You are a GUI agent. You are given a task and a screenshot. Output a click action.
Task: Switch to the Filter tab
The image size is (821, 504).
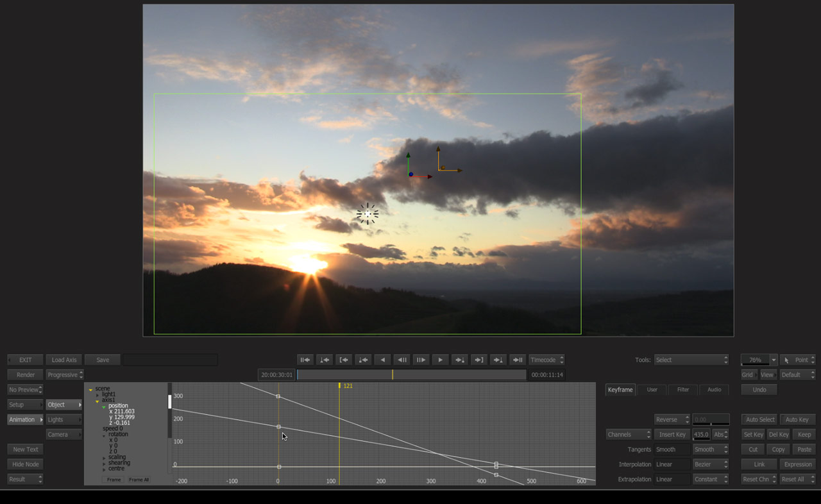pyautogui.click(x=683, y=389)
